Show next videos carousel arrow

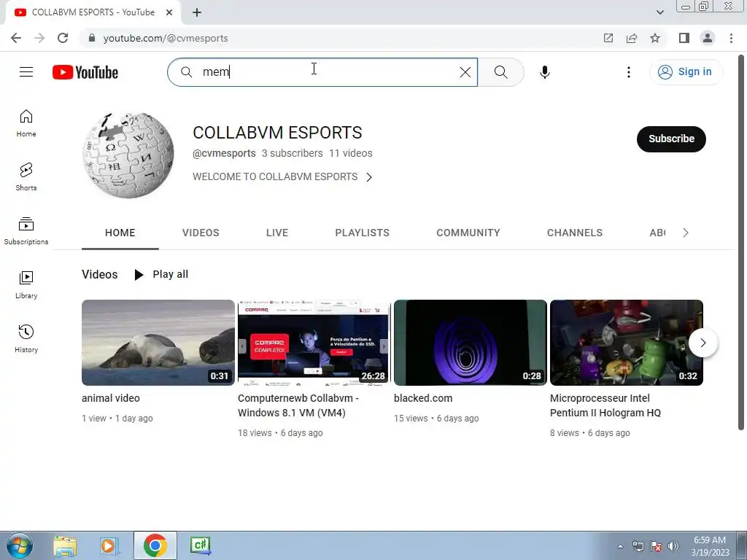click(703, 343)
